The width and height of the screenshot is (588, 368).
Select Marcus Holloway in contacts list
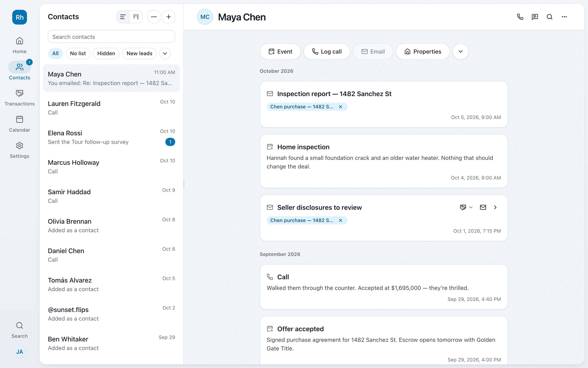click(x=111, y=167)
